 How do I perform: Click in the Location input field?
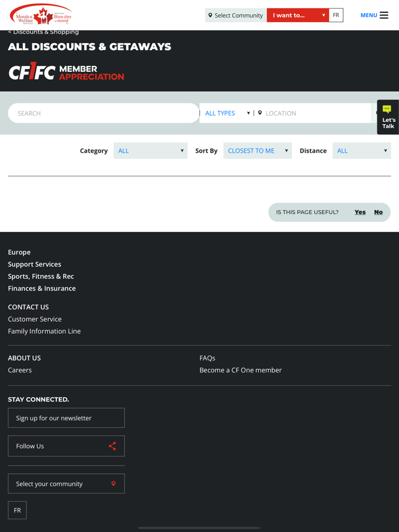point(316,113)
